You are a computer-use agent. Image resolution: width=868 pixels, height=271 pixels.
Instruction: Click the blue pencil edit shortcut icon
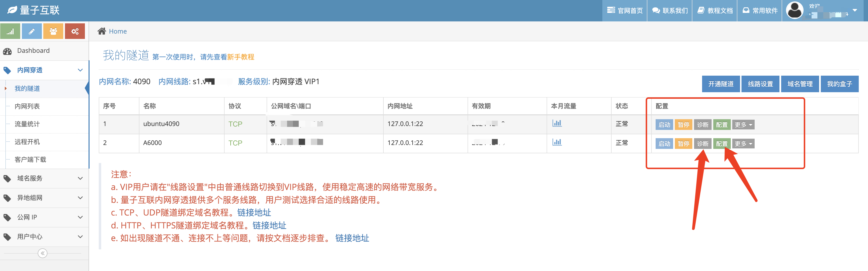pos(32,31)
